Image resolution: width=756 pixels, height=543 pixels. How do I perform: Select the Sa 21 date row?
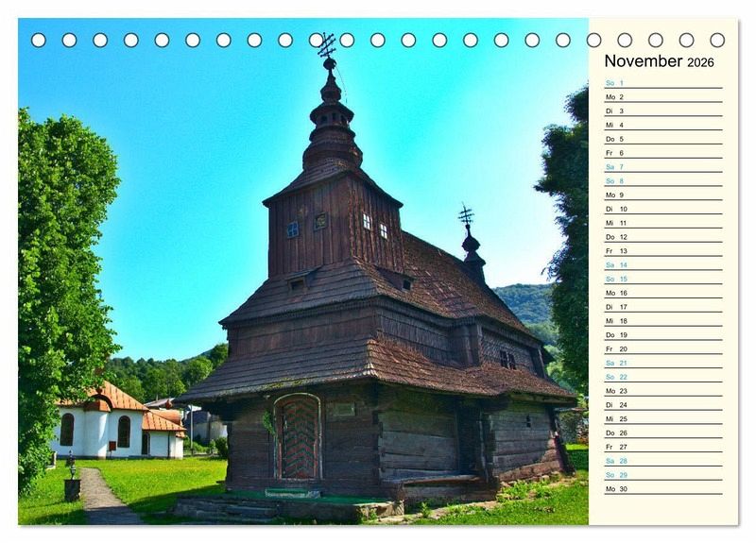coord(661,363)
